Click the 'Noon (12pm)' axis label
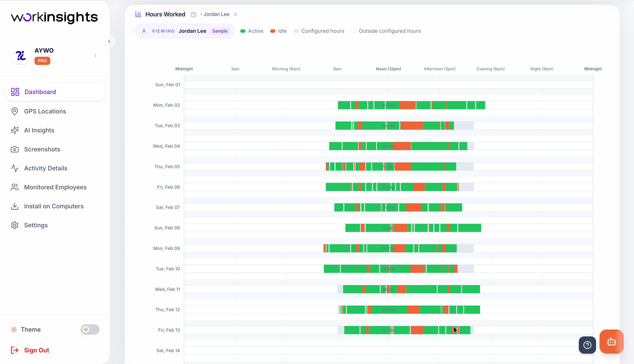The height and width of the screenshot is (364, 634). tap(388, 69)
